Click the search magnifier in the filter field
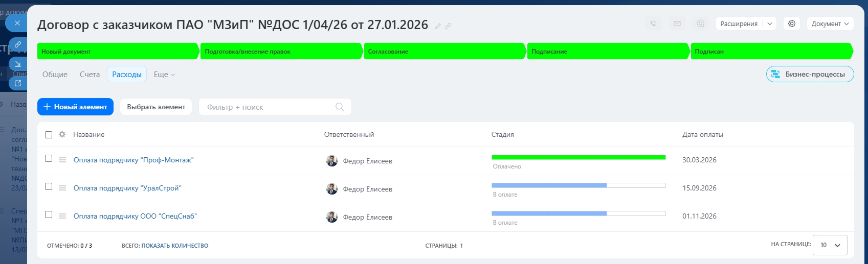The width and height of the screenshot is (868, 264). tap(340, 107)
